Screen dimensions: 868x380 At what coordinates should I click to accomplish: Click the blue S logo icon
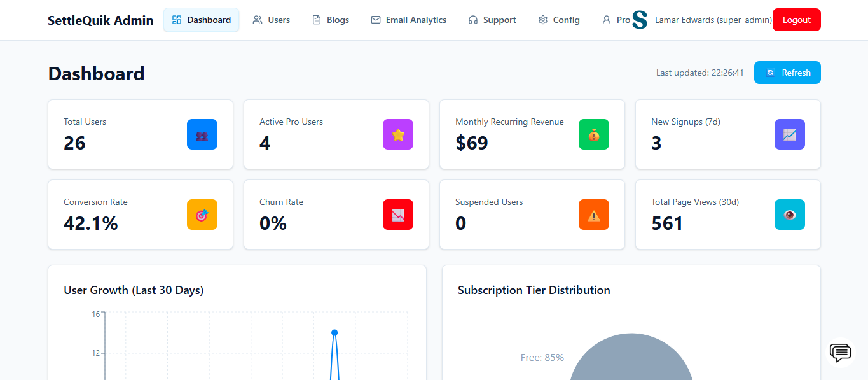(x=640, y=20)
